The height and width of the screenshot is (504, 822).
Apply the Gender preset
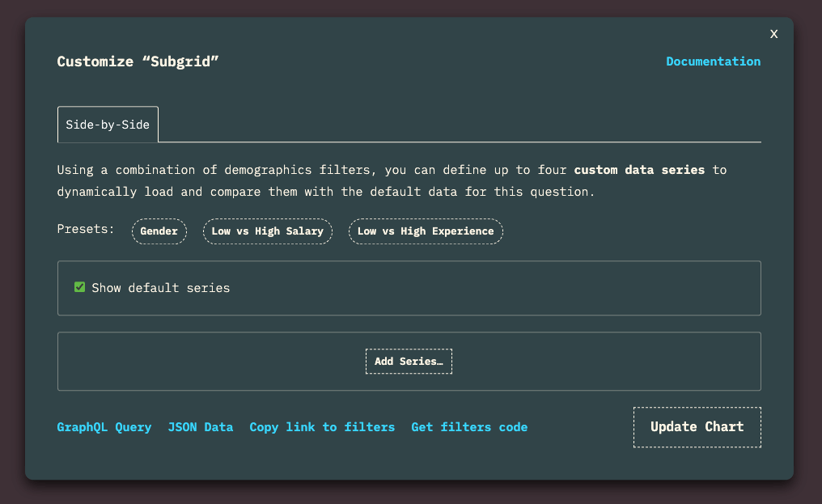[159, 231]
